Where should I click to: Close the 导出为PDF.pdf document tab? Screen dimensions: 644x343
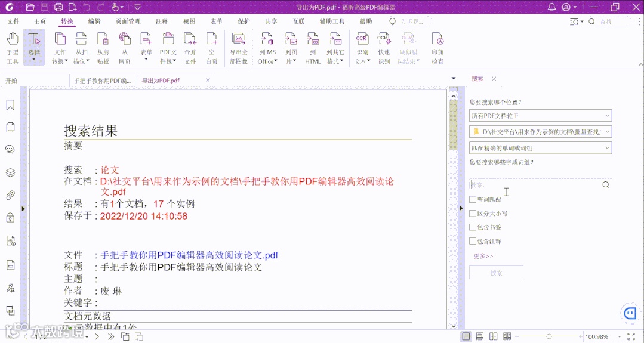pyautogui.click(x=208, y=81)
